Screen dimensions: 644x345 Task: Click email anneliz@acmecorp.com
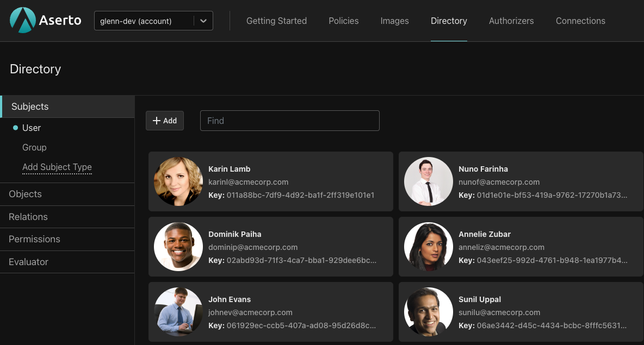(501, 247)
